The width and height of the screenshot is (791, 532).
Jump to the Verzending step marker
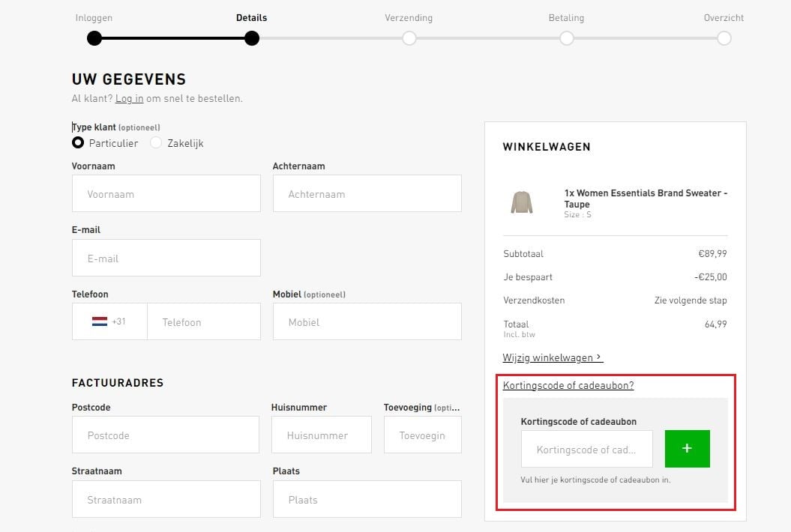pos(409,38)
